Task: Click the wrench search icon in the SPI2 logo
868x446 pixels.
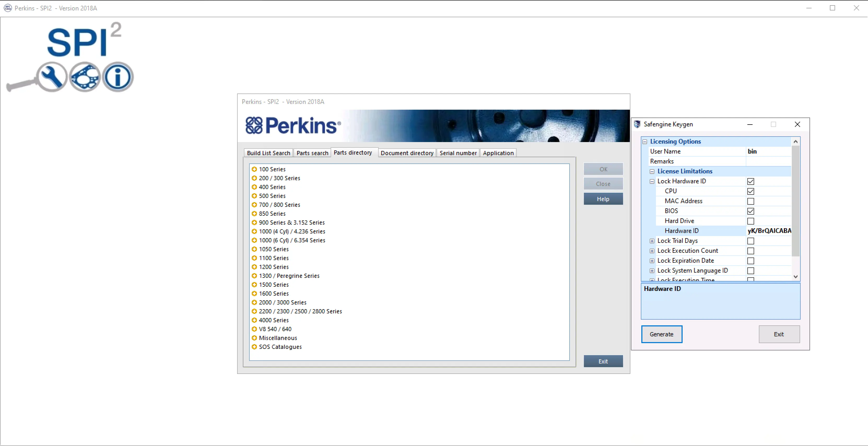Action: tap(52, 77)
